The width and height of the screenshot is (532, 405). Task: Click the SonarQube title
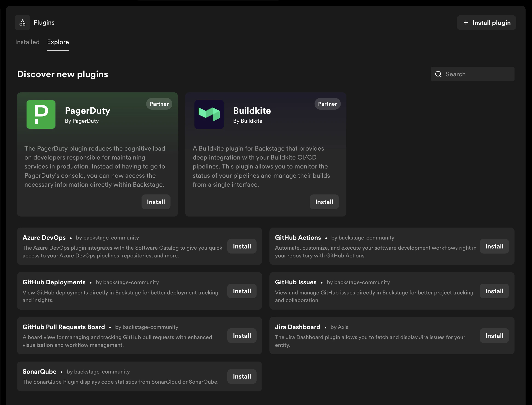(40, 371)
